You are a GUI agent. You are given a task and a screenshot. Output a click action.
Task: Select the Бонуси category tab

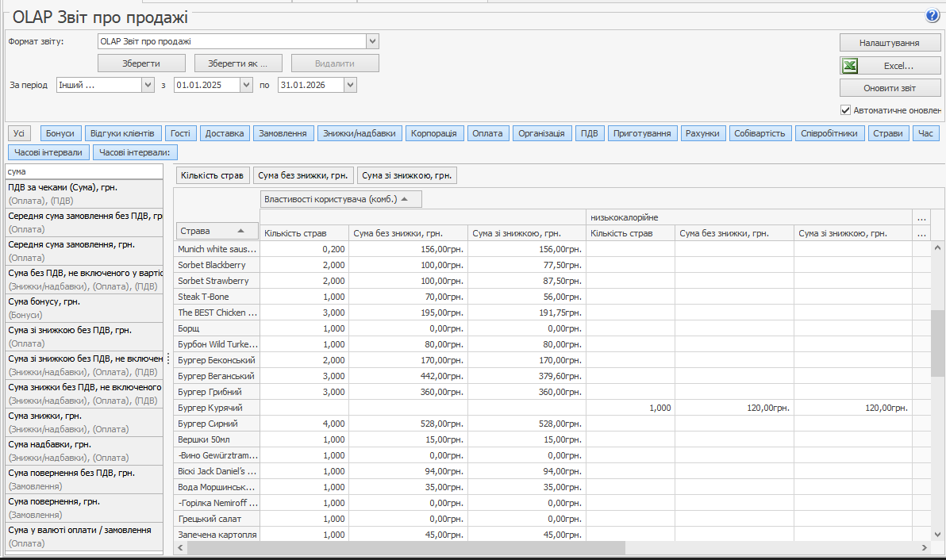[60, 133]
